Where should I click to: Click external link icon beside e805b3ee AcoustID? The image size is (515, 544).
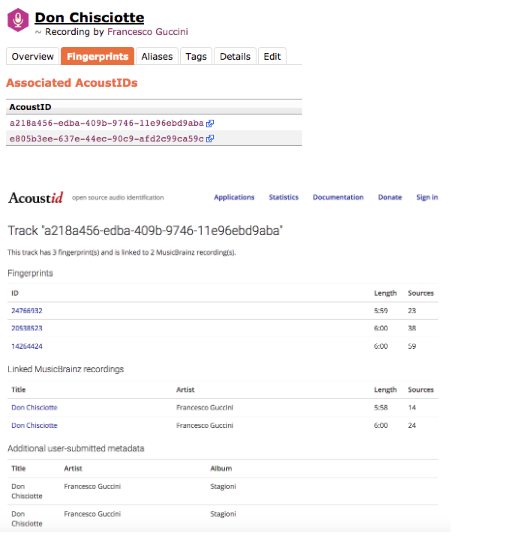click(x=210, y=139)
